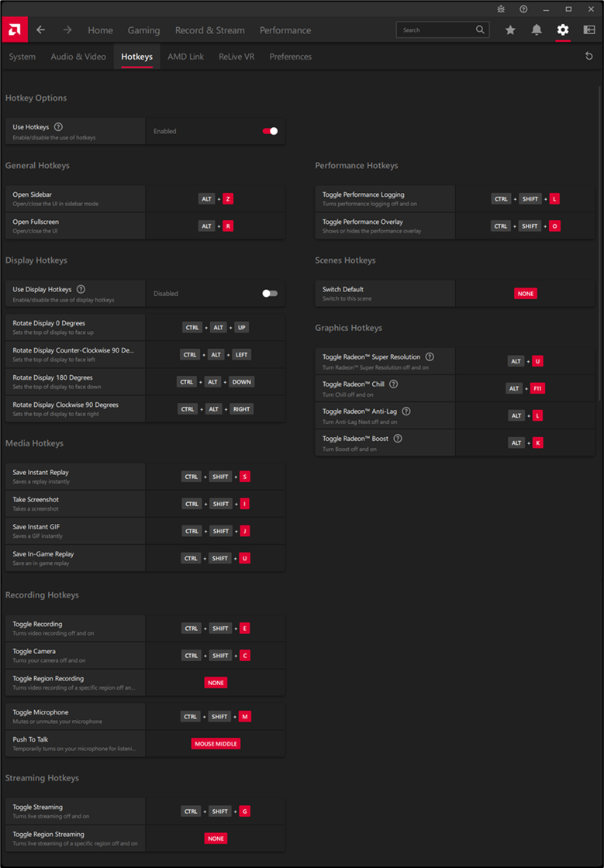Set Switch Default scene hotkey NONE

click(x=526, y=294)
